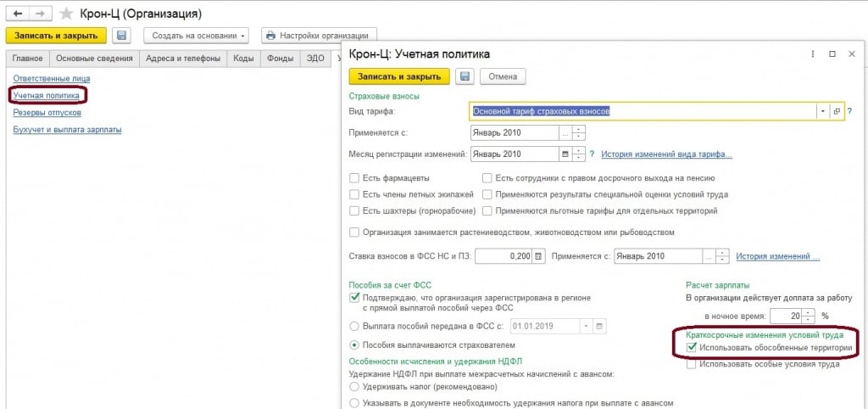Viewport: 868px width, 409px height.
Task: Add organization to favorites with star
Action: click(x=66, y=14)
